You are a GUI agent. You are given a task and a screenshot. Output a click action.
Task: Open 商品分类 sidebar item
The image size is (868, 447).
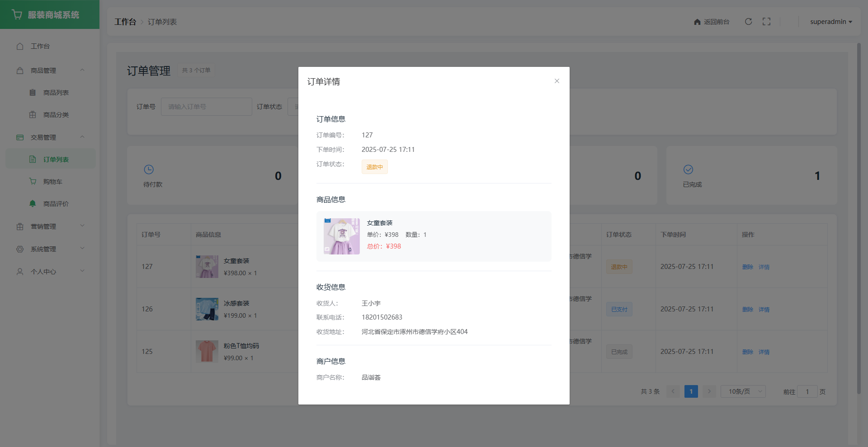coord(56,115)
